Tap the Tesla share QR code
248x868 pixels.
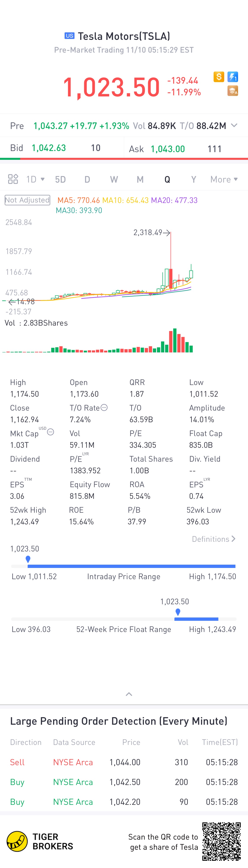click(x=221, y=841)
